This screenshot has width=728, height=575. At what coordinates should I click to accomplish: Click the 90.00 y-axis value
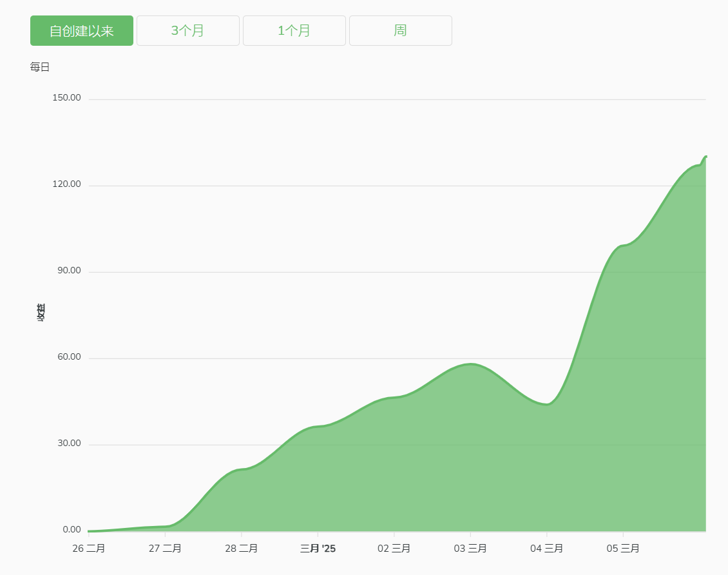point(69,270)
